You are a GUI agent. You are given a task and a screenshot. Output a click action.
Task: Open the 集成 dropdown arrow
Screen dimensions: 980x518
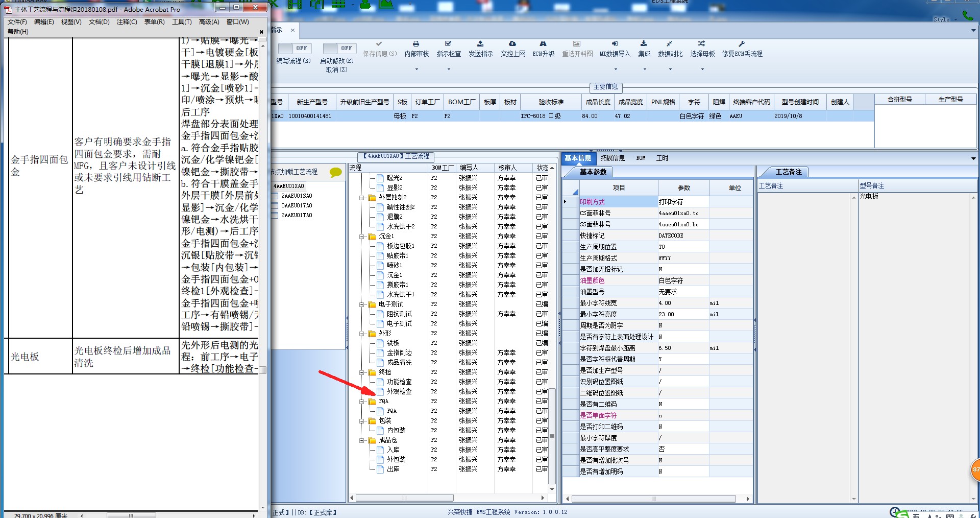tap(645, 69)
